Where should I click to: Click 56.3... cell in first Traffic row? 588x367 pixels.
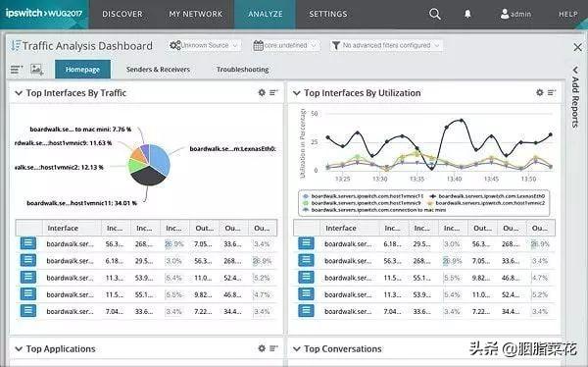[115, 243]
